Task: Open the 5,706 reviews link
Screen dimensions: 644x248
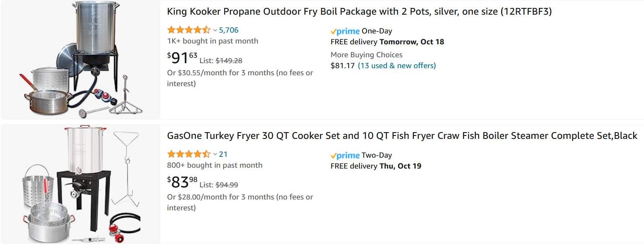Action: coord(229,30)
